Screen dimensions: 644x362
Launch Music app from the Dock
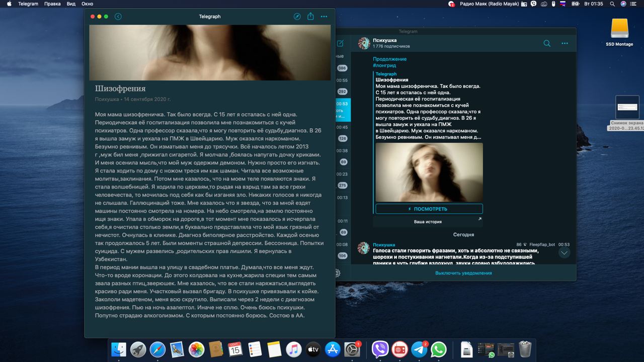click(294, 349)
